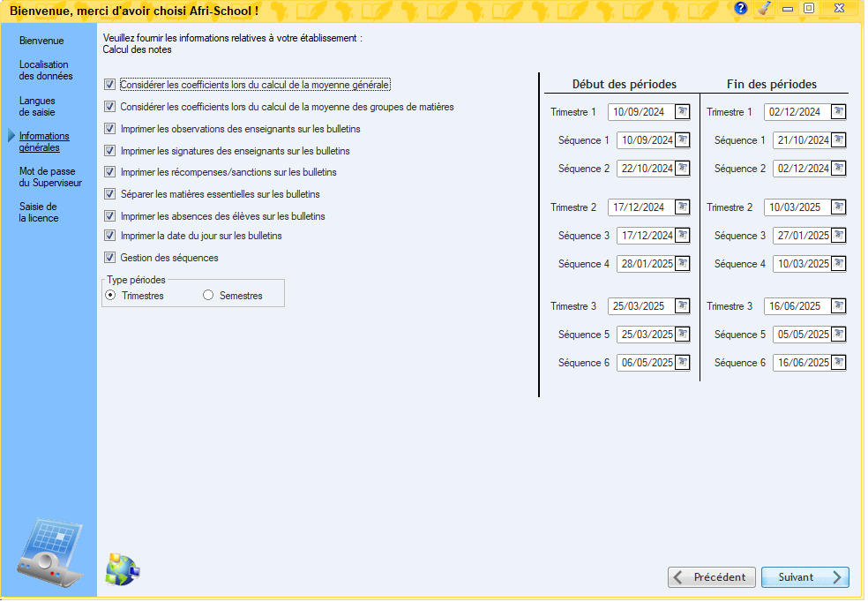Image resolution: width=868 pixels, height=602 pixels.
Task: Open calendar icon for Séquence 3 end date
Action: pyautogui.click(x=841, y=236)
